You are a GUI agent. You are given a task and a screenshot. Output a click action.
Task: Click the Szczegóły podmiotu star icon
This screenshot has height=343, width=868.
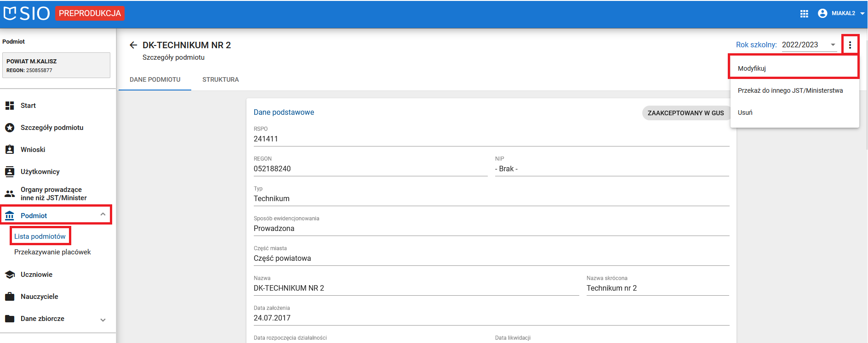10,128
